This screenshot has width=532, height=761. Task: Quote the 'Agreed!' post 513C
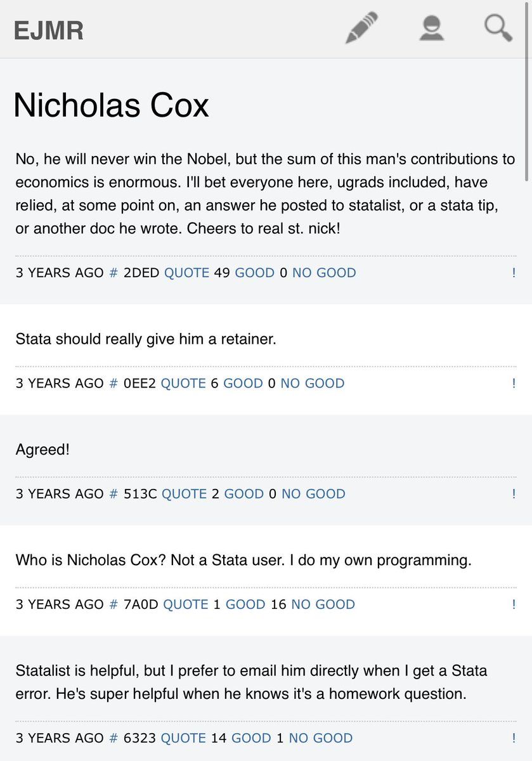pyautogui.click(x=184, y=493)
